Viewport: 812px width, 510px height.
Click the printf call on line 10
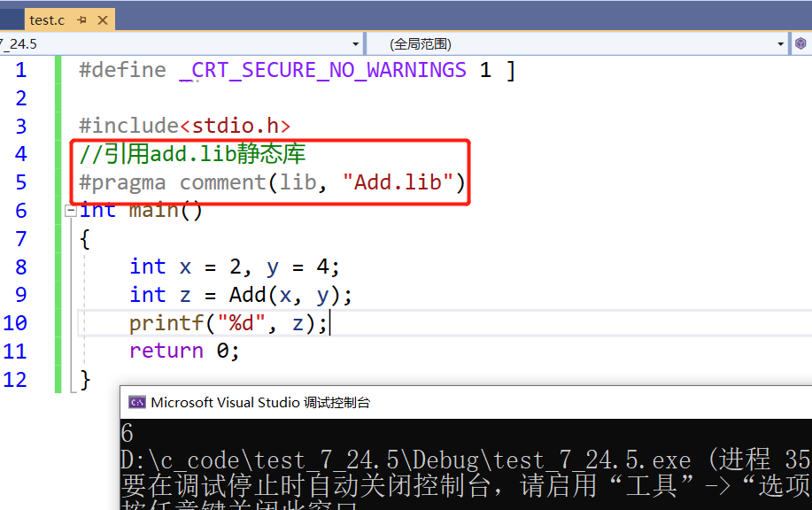click(166, 323)
